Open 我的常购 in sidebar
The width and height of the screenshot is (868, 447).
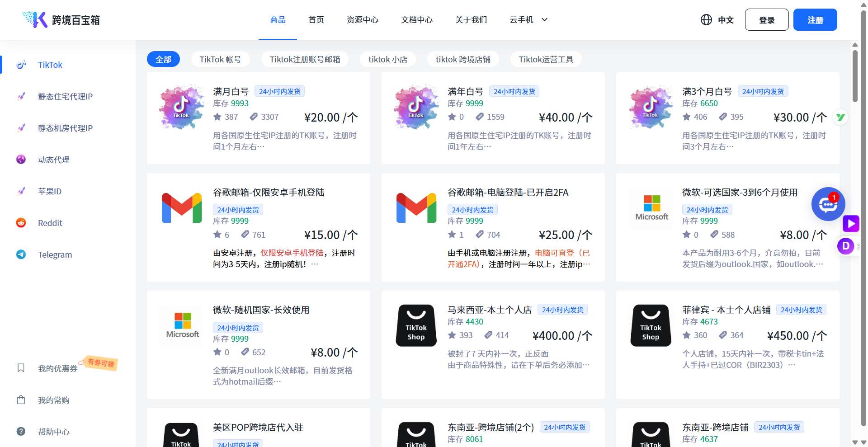click(x=54, y=400)
